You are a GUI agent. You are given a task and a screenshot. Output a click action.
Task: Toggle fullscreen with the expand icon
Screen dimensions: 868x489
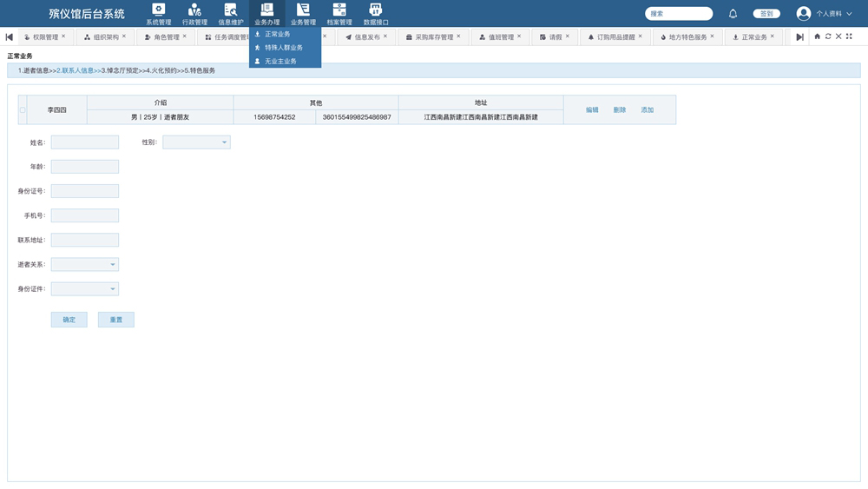coord(849,36)
